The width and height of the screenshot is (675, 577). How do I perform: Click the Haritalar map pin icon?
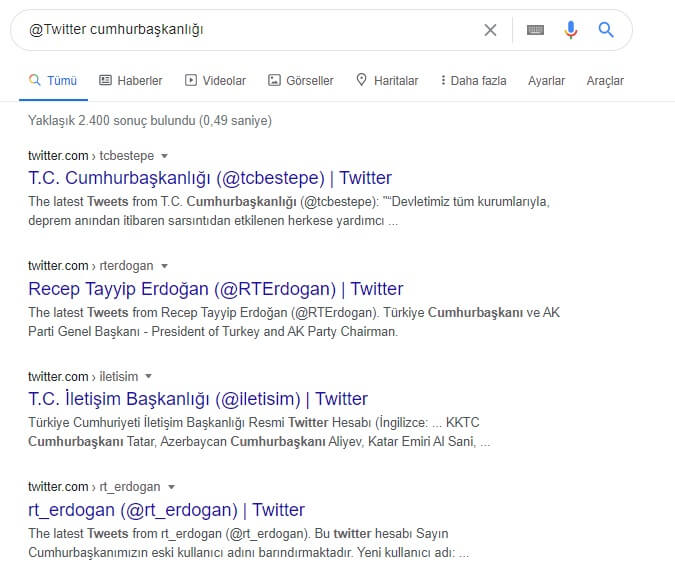[x=361, y=80]
